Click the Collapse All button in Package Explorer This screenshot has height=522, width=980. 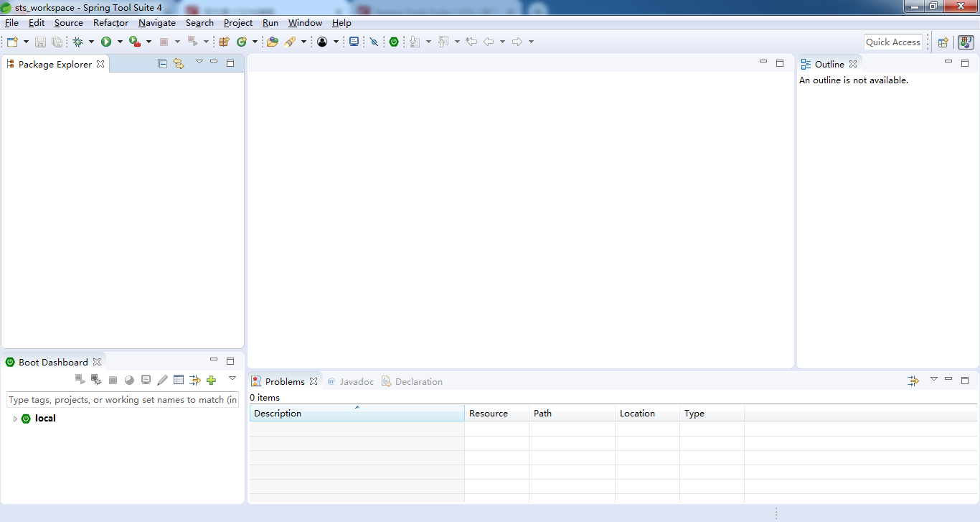tap(162, 63)
